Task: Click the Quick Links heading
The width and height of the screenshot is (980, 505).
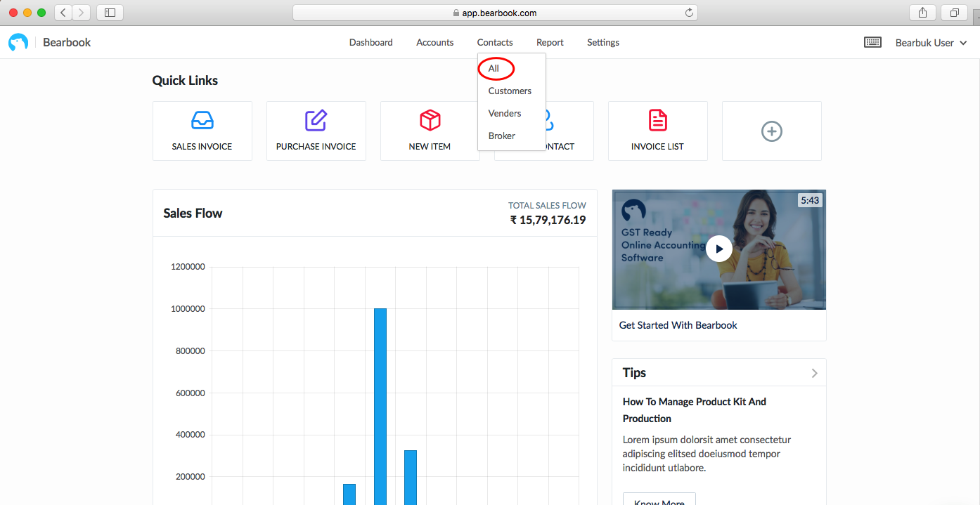Action: coord(185,81)
